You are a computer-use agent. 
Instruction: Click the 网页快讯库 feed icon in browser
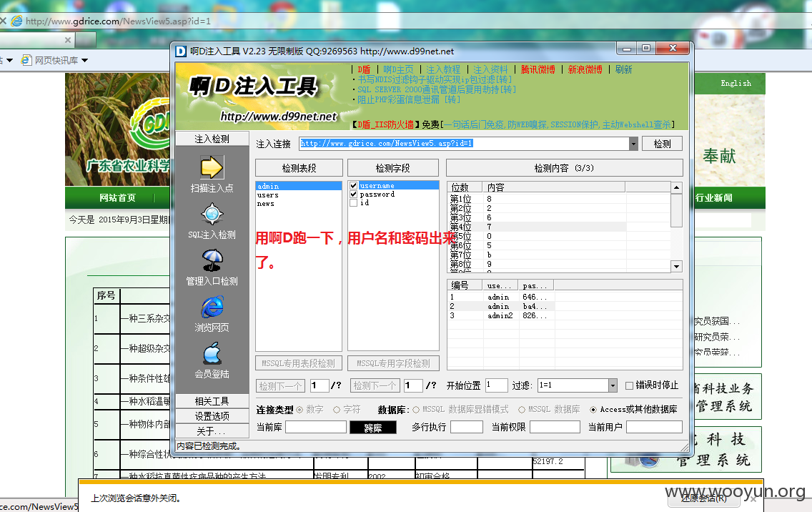coord(26,60)
